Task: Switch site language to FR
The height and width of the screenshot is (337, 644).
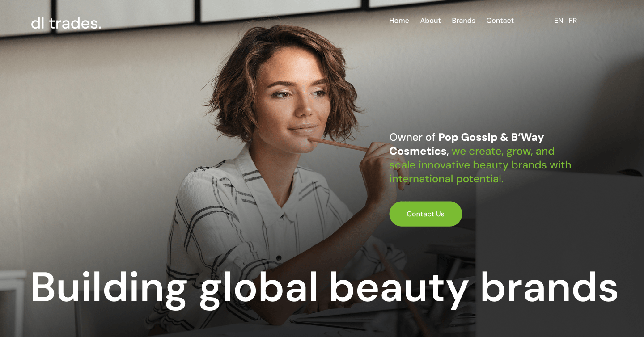Action: pyautogui.click(x=573, y=21)
